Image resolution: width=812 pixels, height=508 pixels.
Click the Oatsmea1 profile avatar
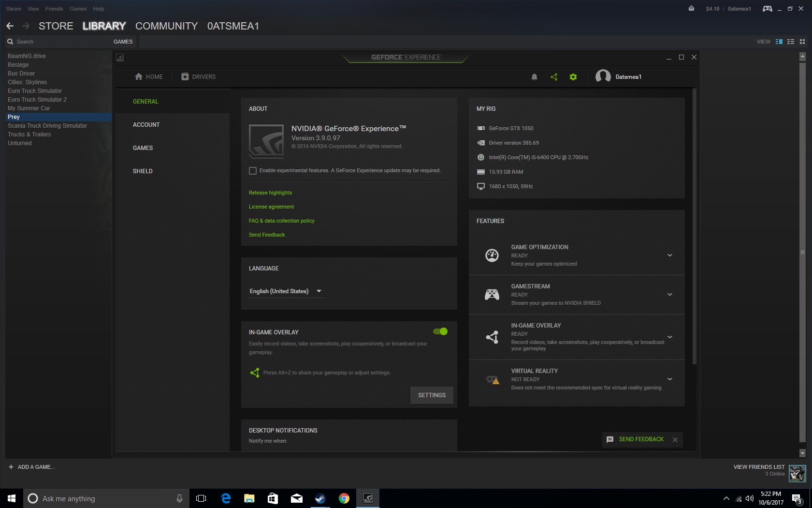pos(603,76)
